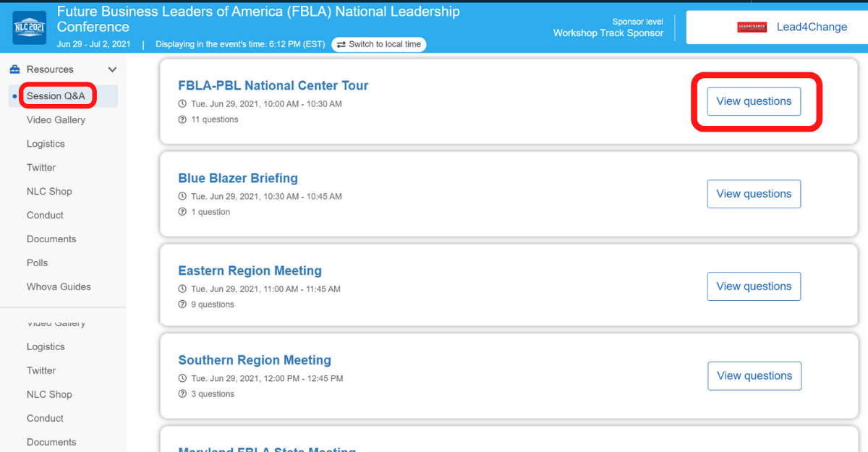Click the Lead4Change sponsor name
Screen dimensions: 868x452
click(812, 27)
